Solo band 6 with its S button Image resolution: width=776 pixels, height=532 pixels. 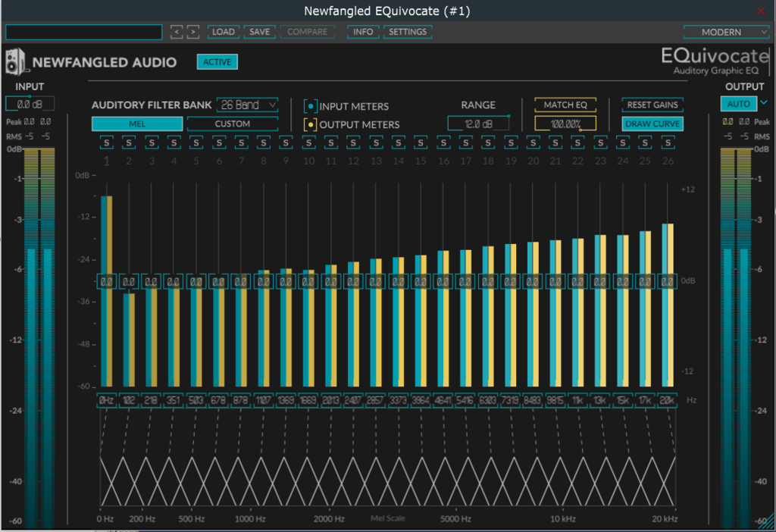[219, 143]
